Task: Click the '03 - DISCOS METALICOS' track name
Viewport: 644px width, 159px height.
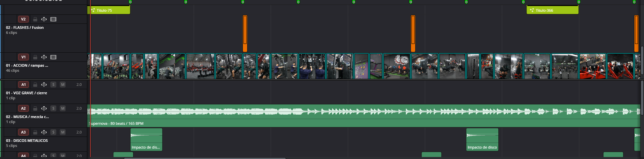Action: point(27,140)
